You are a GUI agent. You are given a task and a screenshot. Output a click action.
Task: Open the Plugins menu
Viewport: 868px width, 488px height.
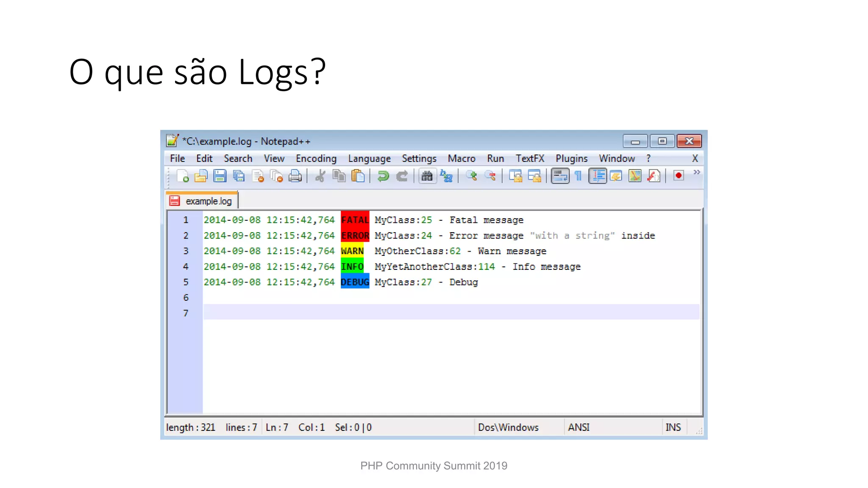coord(572,158)
